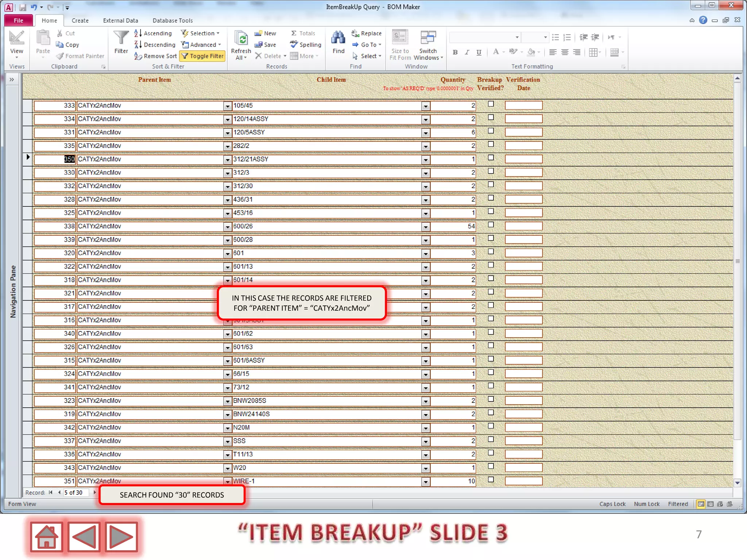747x560 pixels.
Task: Click the Filter funnel icon
Action: [x=121, y=38]
